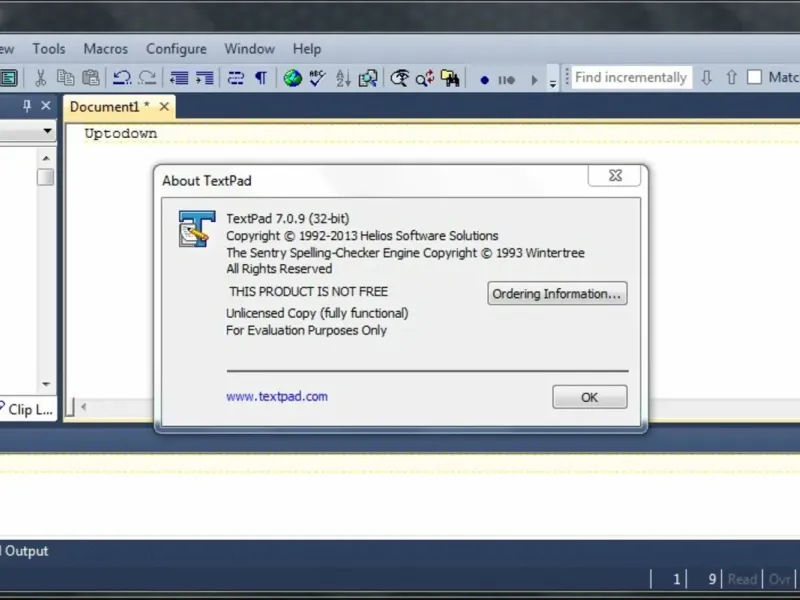
Task: Click the Output panel tab
Action: pos(26,551)
